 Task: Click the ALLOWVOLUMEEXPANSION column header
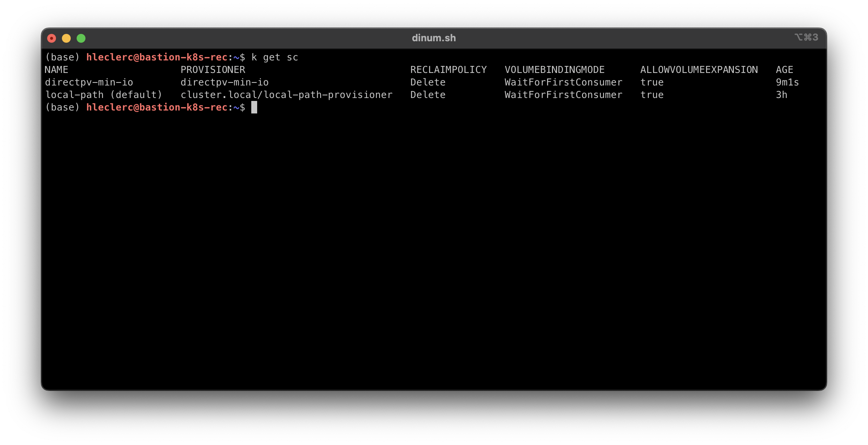pyautogui.click(x=699, y=70)
